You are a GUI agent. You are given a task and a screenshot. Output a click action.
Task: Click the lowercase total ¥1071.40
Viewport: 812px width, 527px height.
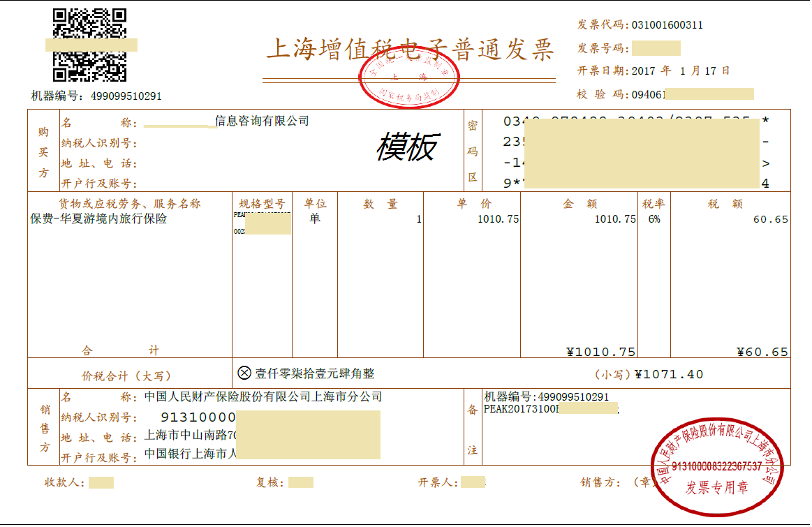(668, 375)
